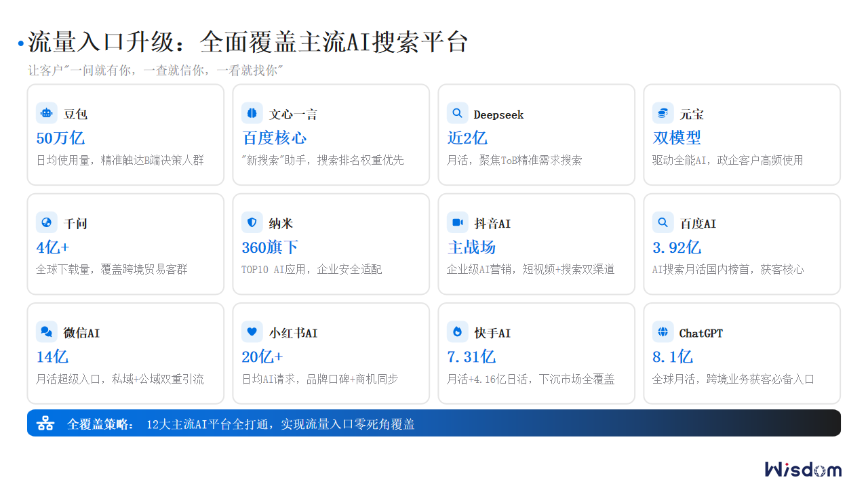Click the brain icon beside 文心一言
Screen dimensions: 868x488
point(252,113)
